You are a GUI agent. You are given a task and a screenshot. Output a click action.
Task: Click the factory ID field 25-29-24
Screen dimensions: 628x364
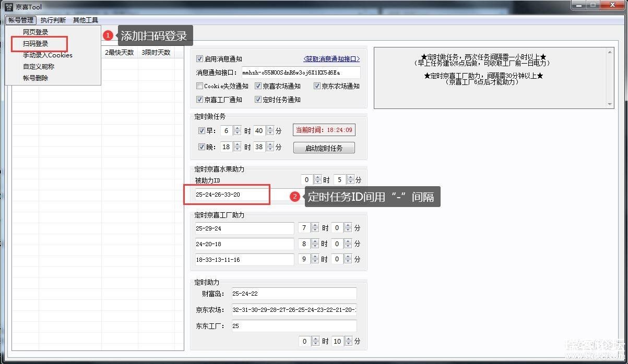[244, 228]
